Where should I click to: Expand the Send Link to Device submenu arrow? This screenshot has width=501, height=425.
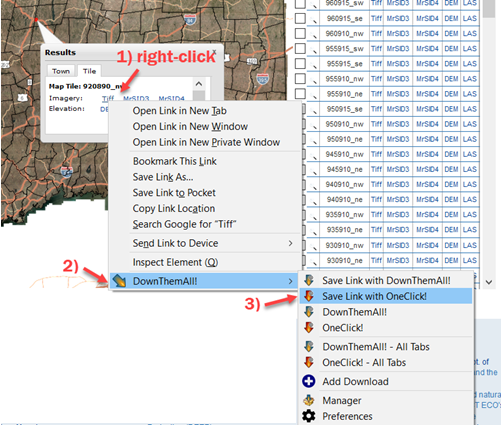pyautogui.click(x=291, y=243)
